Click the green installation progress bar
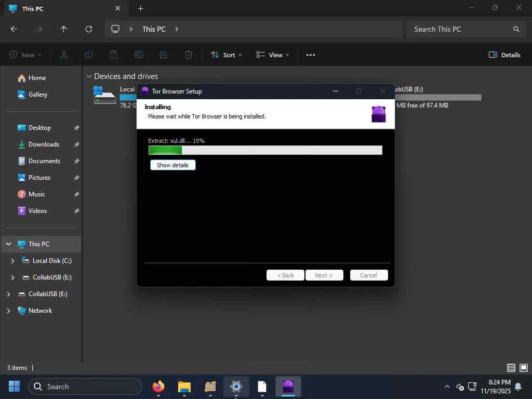Screen dimensions: 532x399 (x=265, y=150)
